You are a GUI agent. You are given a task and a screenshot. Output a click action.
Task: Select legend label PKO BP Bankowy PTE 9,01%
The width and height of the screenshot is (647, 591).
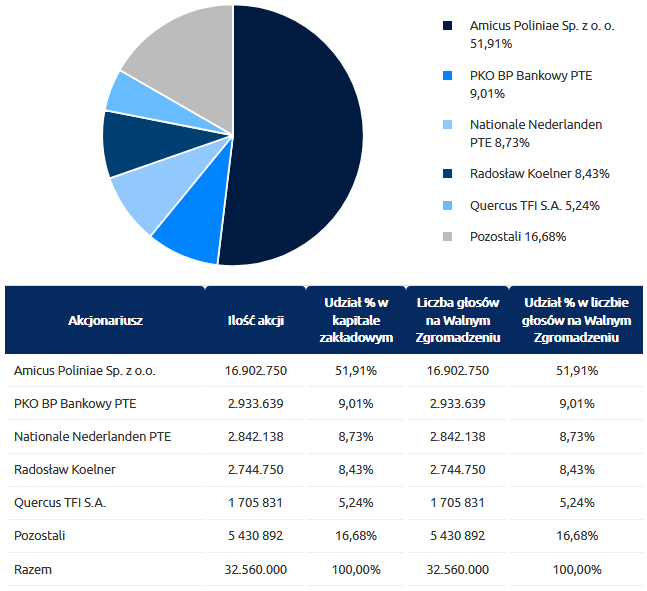tap(531, 85)
